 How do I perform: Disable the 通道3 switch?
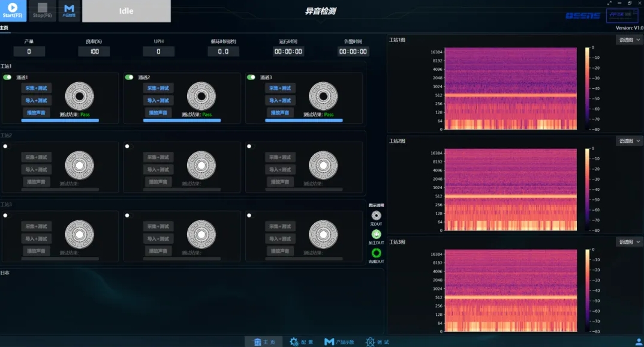click(251, 77)
